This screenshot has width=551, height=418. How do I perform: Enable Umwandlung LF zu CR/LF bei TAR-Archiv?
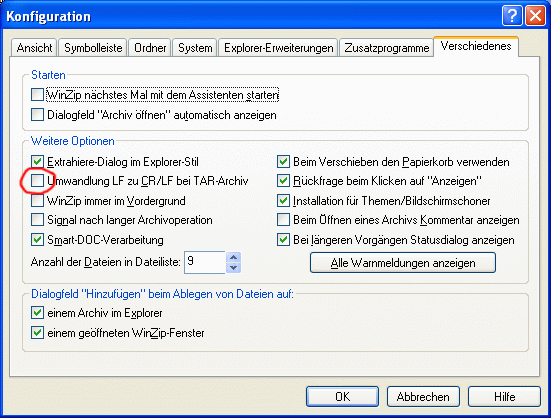(37, 181)
